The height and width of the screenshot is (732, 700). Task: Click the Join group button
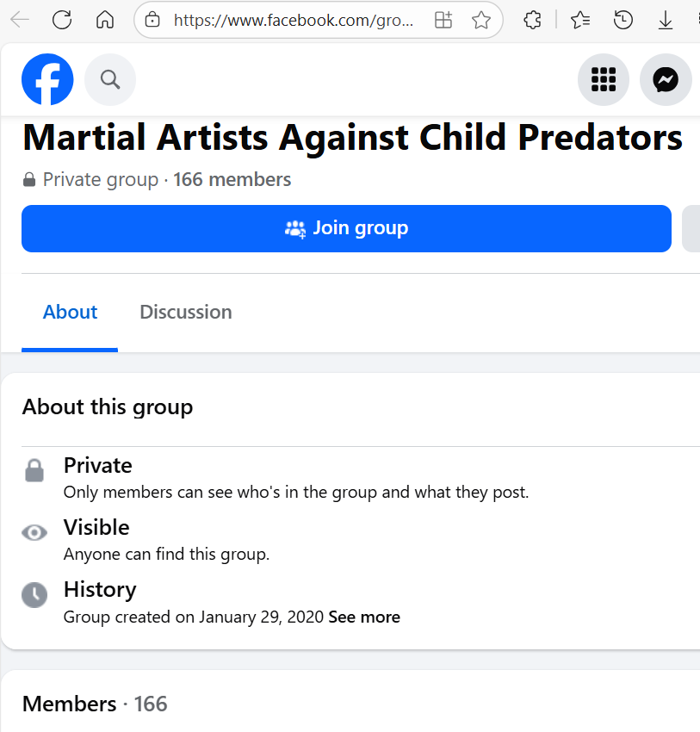click(346, 228)
